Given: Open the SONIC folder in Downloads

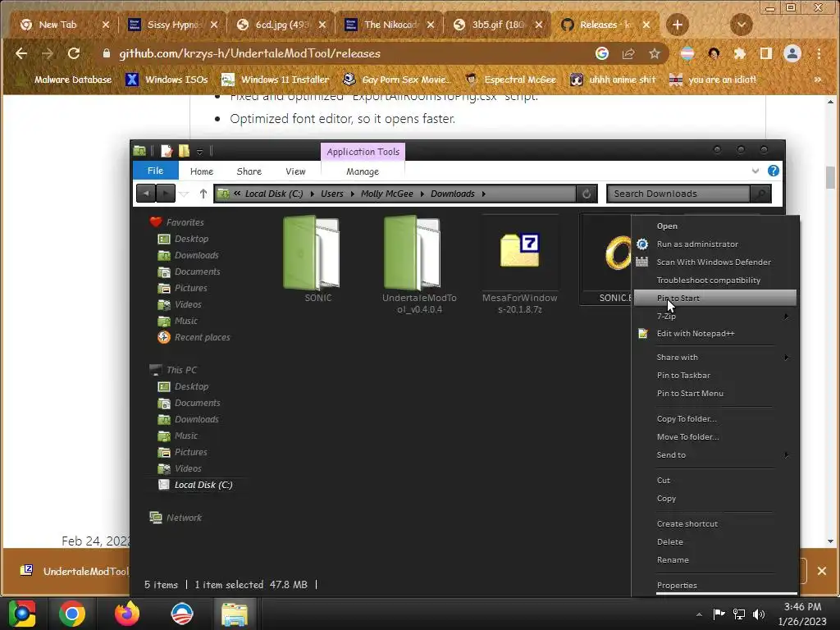Looking at the screenshot, I should pos(313,259).
